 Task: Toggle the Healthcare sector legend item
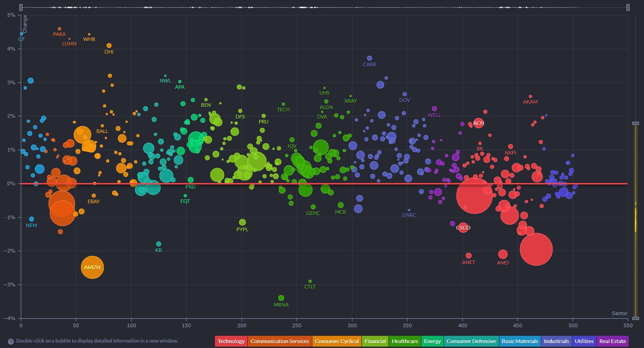404,341
